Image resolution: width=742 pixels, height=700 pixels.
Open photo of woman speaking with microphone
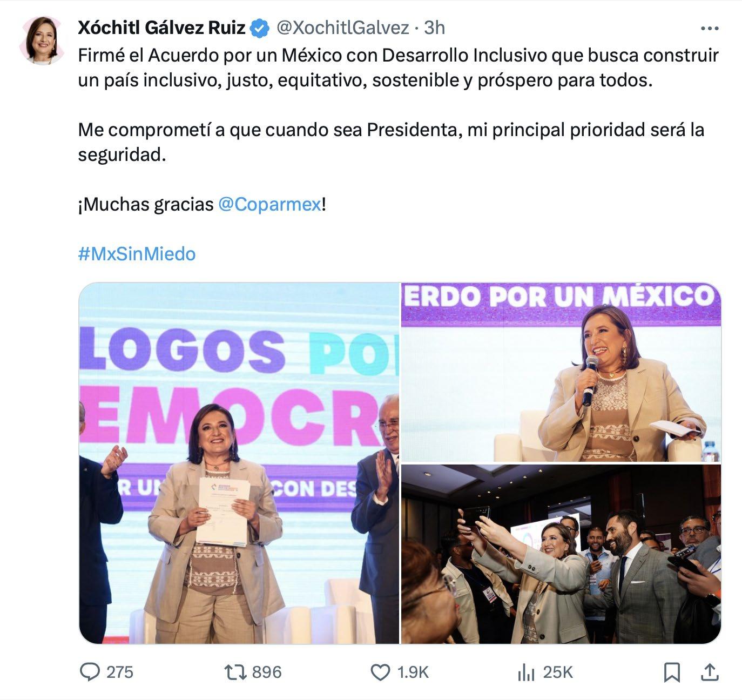point(561,372)
